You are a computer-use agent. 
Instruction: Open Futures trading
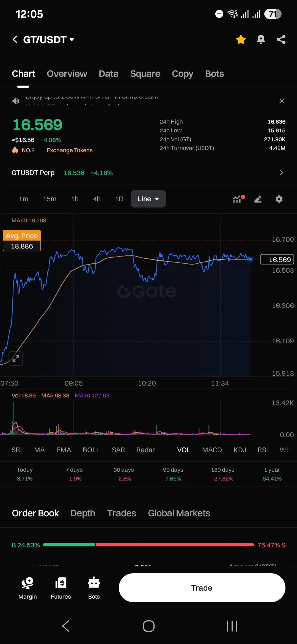pyautogui.click(x=61, y=588)
